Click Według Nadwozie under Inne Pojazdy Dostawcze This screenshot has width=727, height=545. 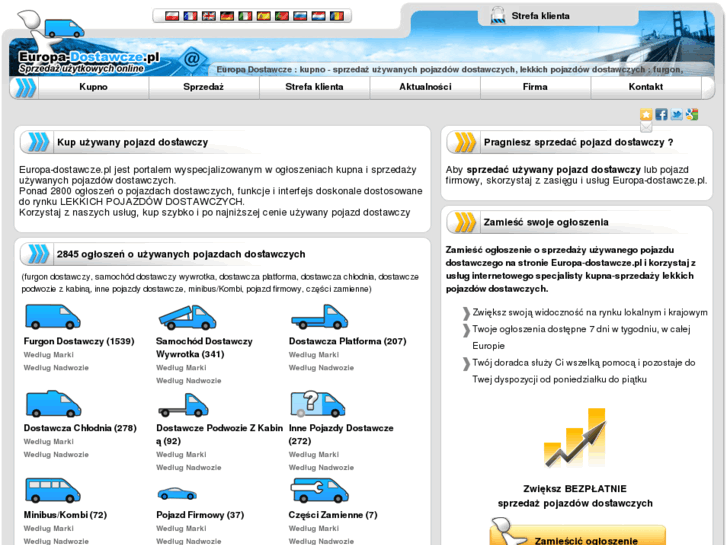(321, 468)
